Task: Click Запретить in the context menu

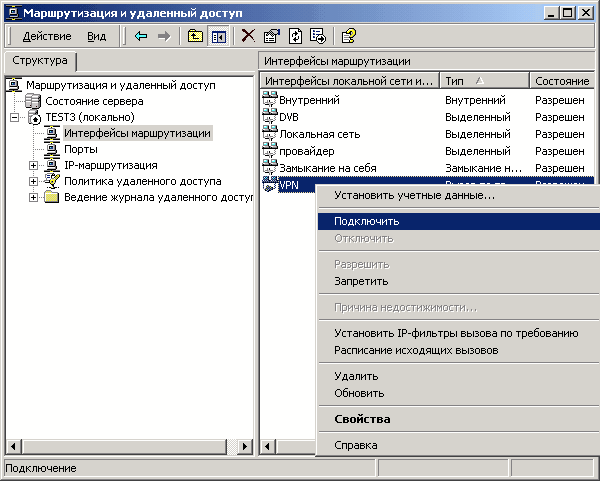Action: [361, 281]
